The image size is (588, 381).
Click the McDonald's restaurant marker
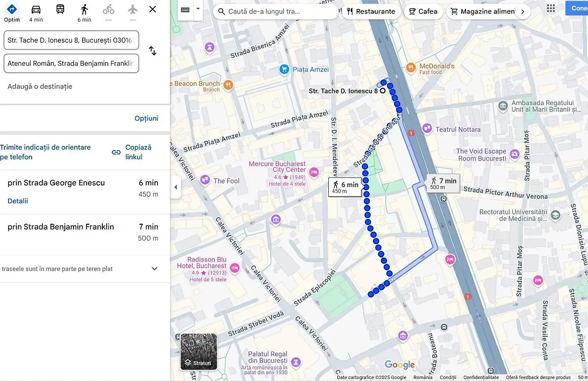411,68
